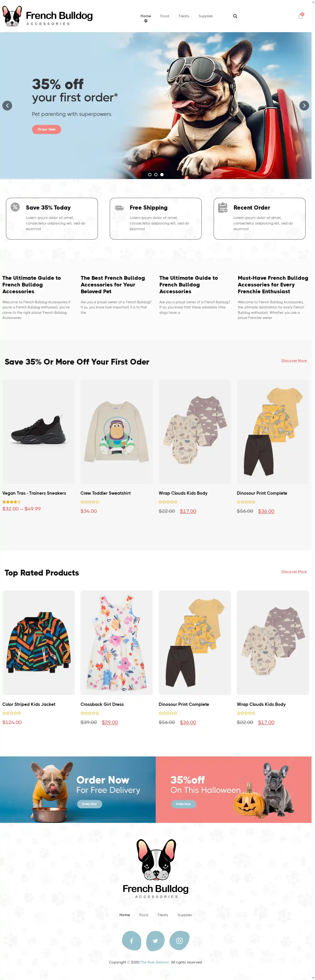
Task: Open the Supplies menu in header
Action: [206, 16]
